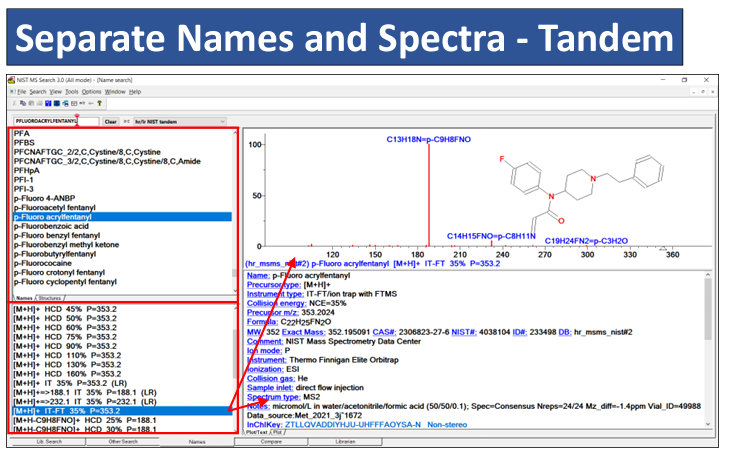Open the Help menu

click(135, 91)
